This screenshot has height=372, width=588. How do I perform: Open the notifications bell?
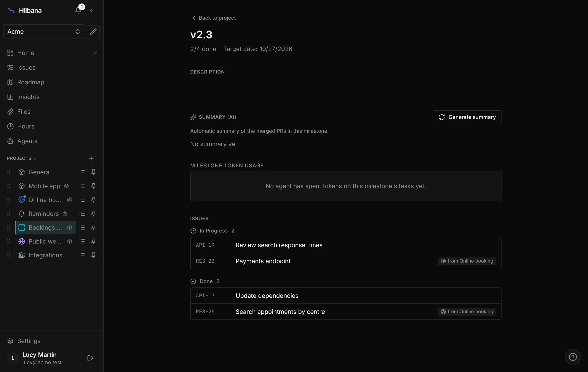coord(78,10)
